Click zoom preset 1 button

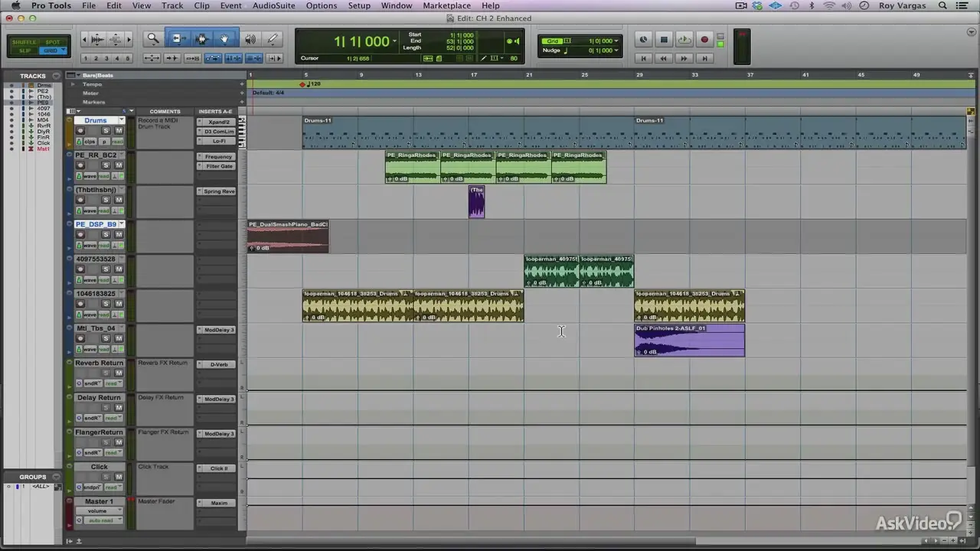85,58
